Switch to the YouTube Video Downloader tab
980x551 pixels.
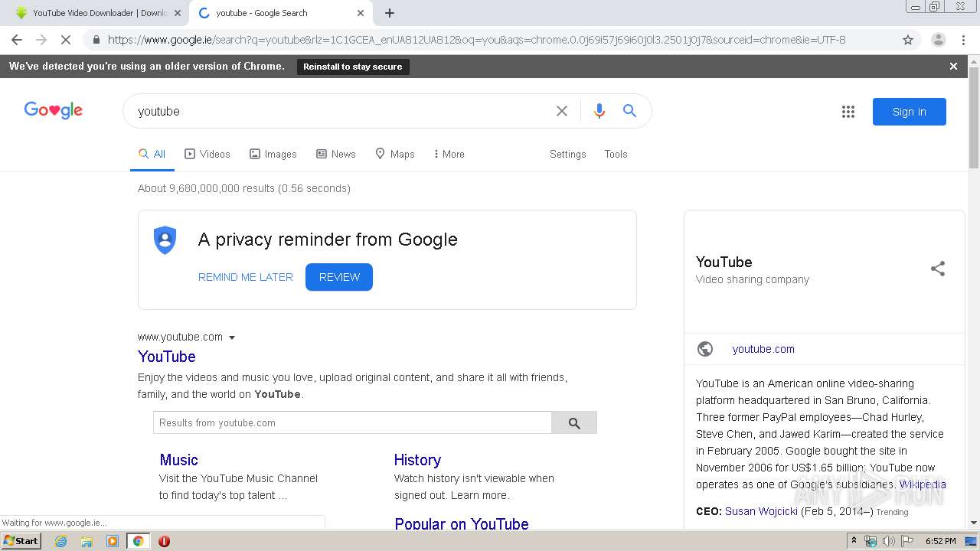(93, 13)
